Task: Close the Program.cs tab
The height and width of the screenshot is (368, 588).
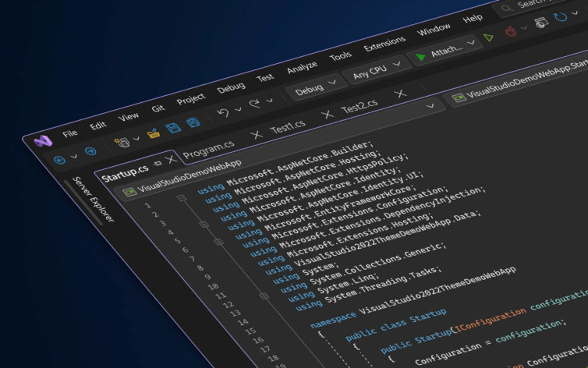Action: [257, 135]
